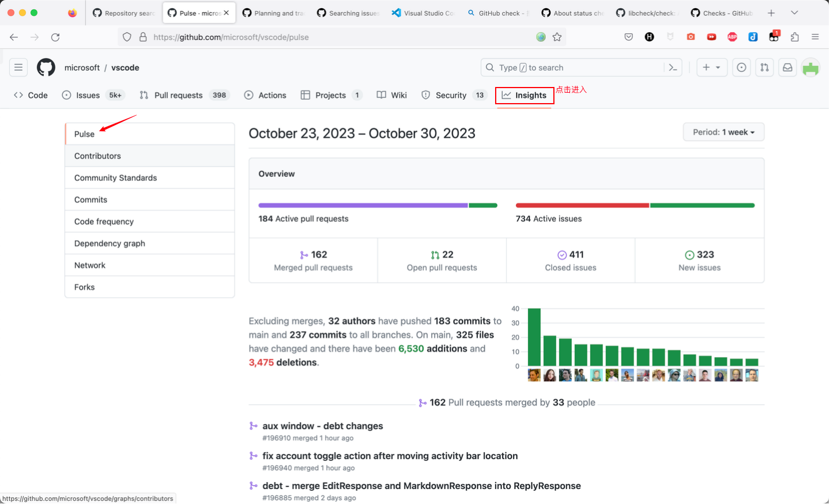Open Dependency graph in the sidebar

coord(150,244)
